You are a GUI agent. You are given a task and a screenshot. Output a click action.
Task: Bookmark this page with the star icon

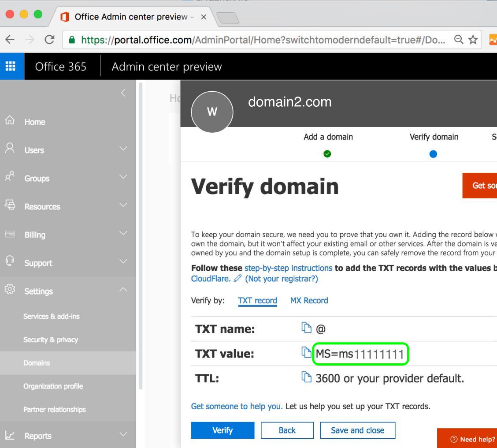(x=473, y=40)
